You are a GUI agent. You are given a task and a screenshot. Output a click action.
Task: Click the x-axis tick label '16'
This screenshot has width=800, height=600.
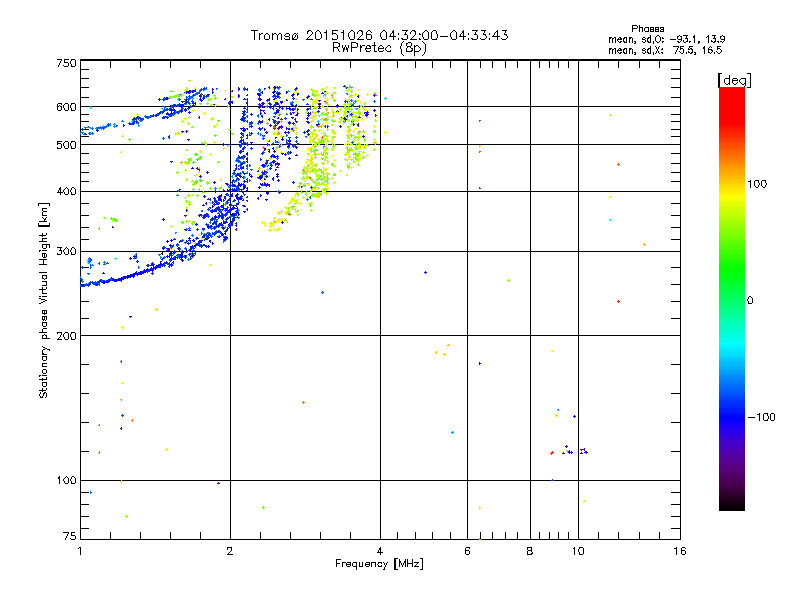(680, 551)
